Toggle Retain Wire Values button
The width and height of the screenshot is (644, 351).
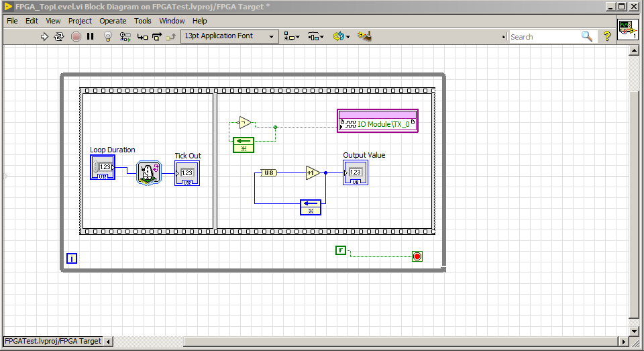tap(125, 37)
